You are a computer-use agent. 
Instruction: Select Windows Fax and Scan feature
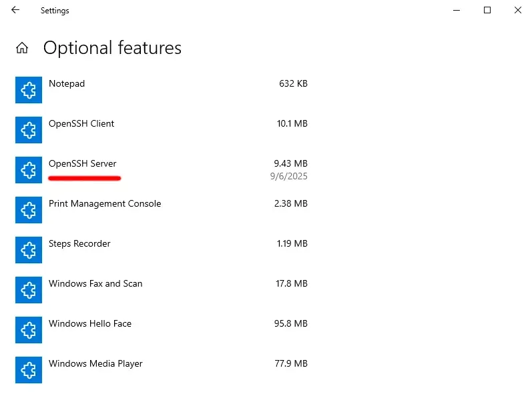[x=95, y=284]
